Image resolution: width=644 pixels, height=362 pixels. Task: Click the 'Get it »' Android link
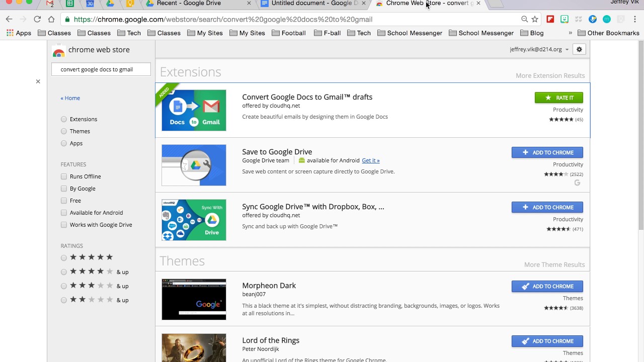371,160
